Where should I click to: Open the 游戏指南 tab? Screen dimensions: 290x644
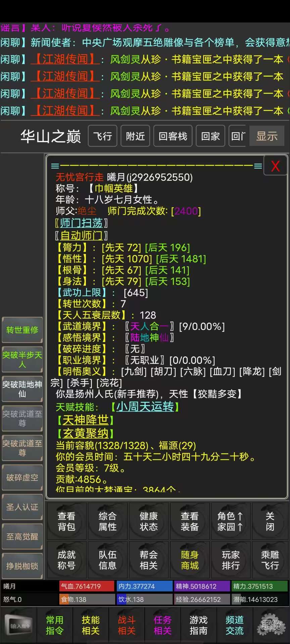click(x=198, y=625)
